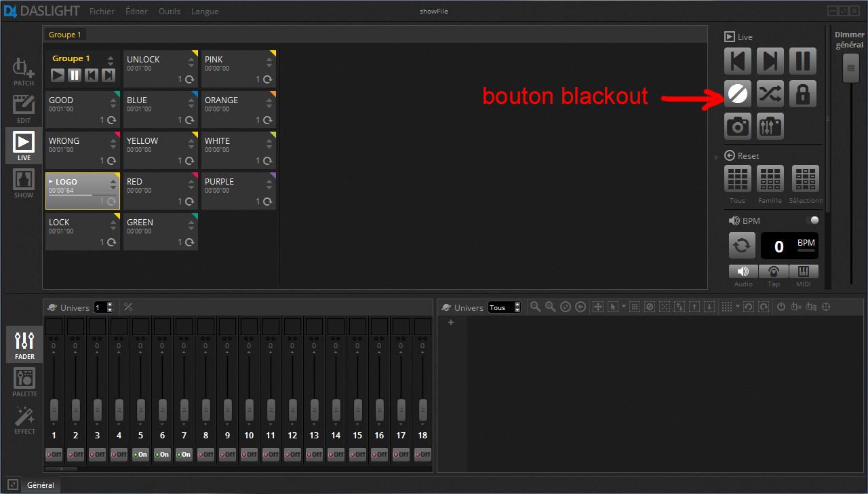The image size is (868, 494).
Task: Open the Éditer menu
Action: pos(136,12)
